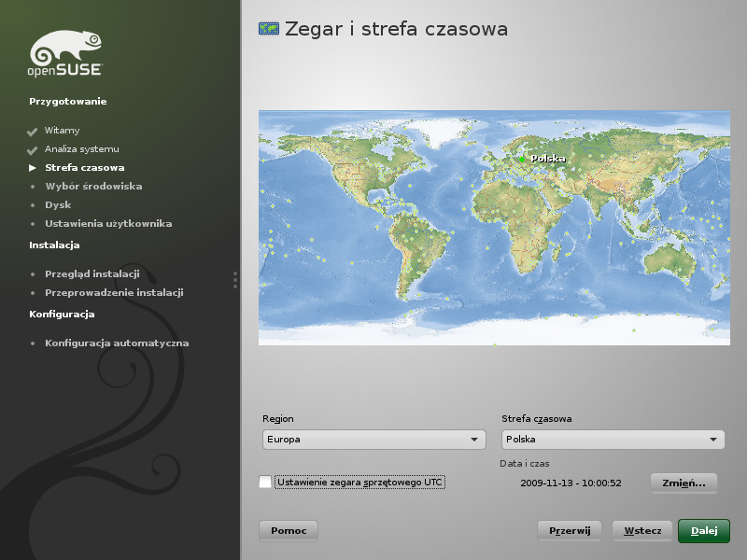Image resolution: width=747 pixels, height=560 pixels.
Task: Go back with the Wstecz button
Action: point(641,531)
